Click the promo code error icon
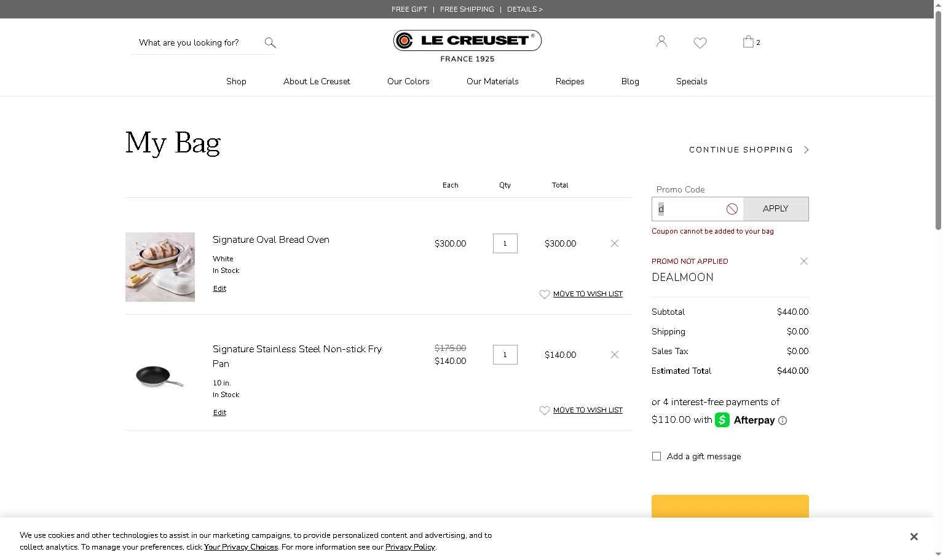Viewport: 943px width, 560px height. coord(732,209)
